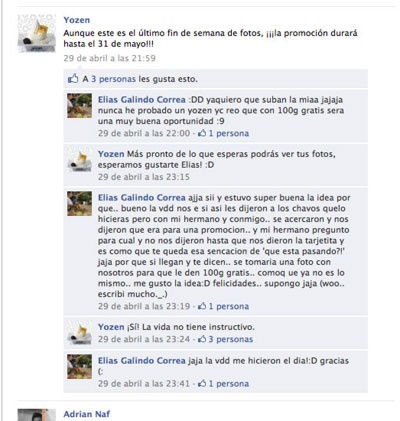Open Yozen's main post profile picture

click(x=37, y=33)
